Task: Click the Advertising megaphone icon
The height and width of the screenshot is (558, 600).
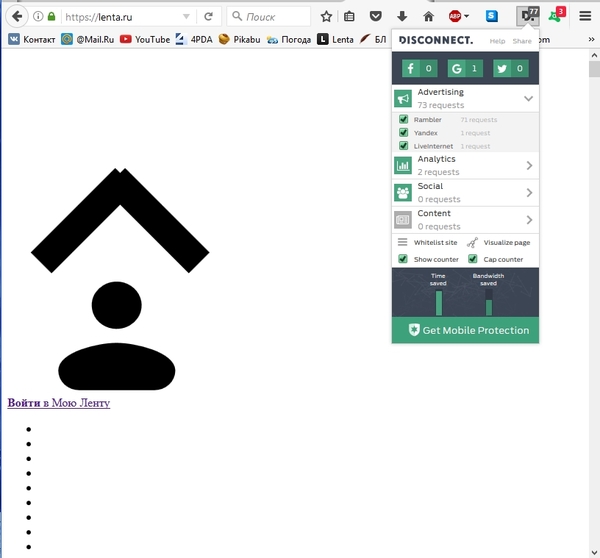Action: coord(403,99)
